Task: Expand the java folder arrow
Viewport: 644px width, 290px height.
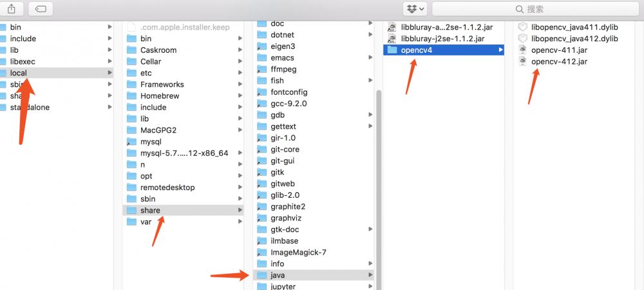Action: 370,275
